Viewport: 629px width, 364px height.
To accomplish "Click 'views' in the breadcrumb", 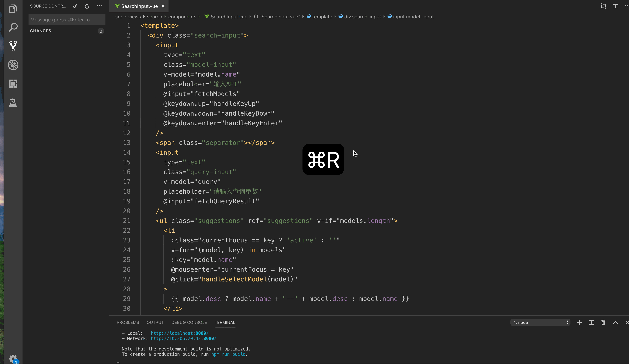I will [134, 17].
